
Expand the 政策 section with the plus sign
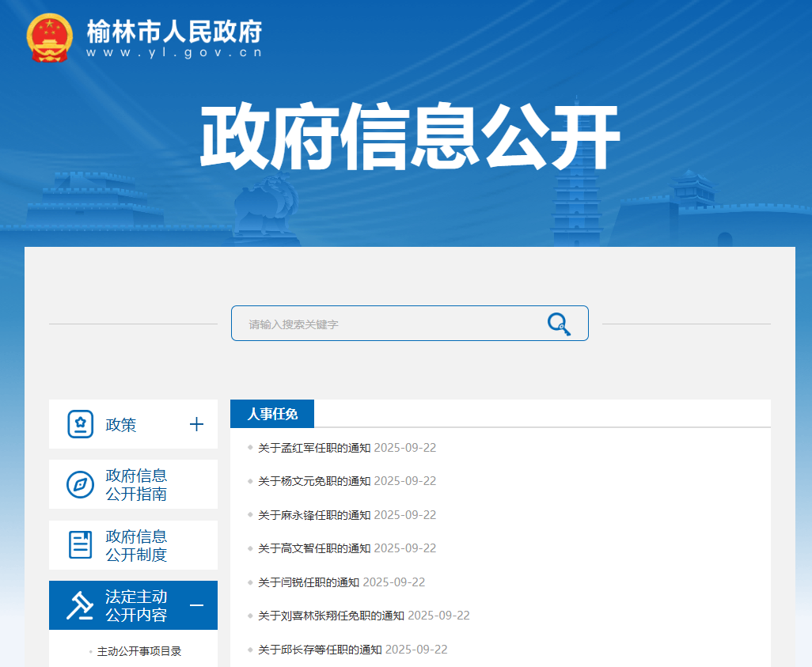(x=196, y=423)
